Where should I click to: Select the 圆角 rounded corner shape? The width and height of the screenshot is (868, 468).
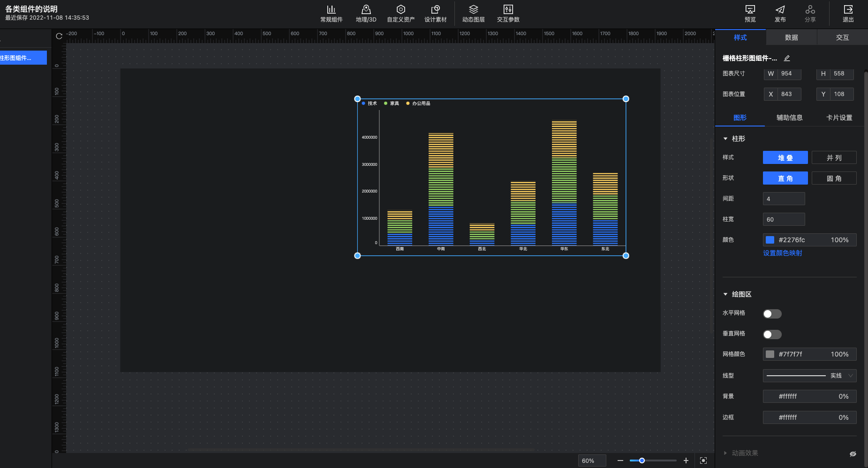834,178
